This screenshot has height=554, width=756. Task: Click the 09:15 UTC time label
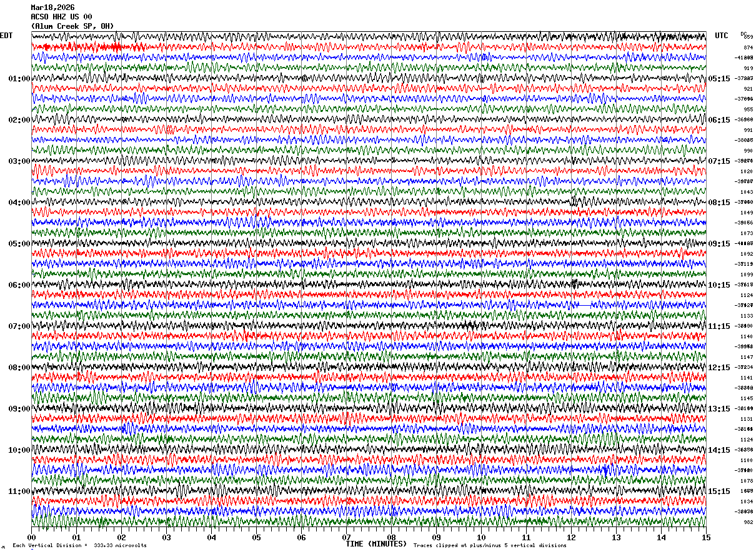[x=719, y=244]
